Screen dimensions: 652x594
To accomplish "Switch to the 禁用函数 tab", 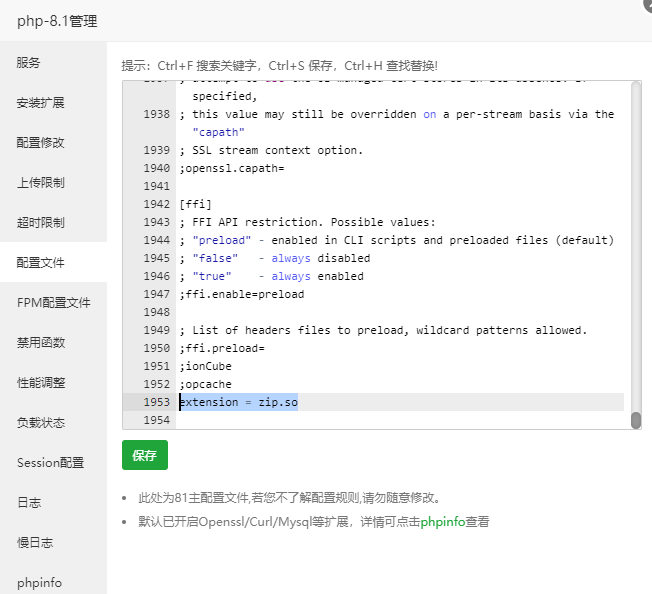I will point(40,342).
